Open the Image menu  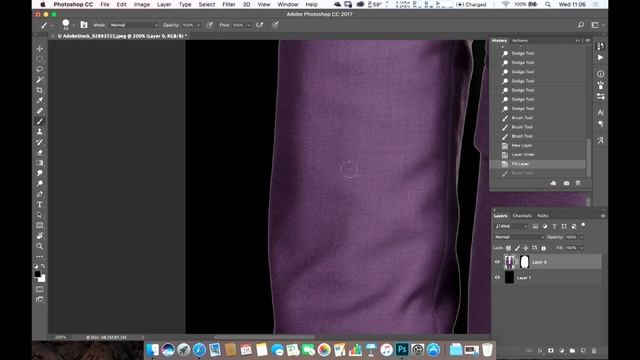(142, 4)
